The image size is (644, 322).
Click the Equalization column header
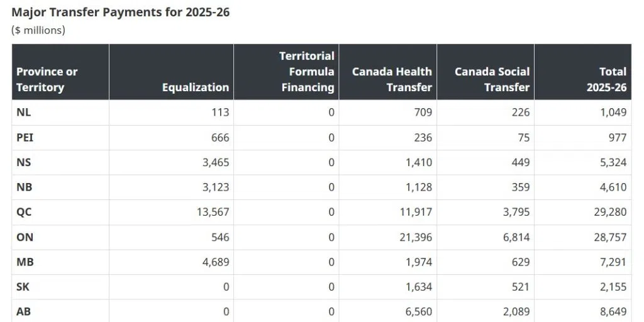pyautogui.click(x=195, y=87)
